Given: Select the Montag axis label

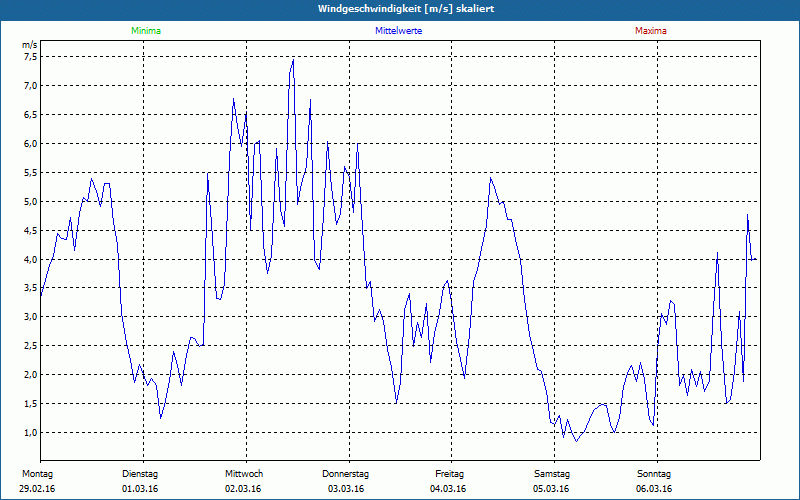Looking at the screenshot, I should click(x=37, y=474).
